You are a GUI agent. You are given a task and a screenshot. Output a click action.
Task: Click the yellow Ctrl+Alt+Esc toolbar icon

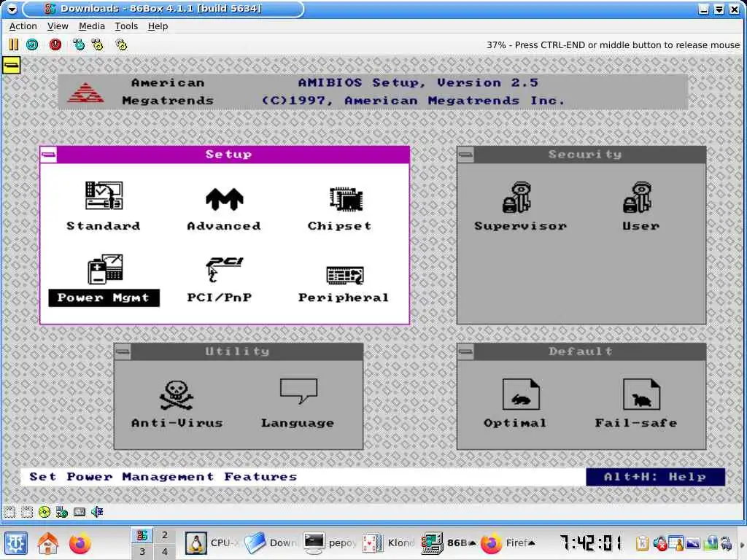coord(98,44)
